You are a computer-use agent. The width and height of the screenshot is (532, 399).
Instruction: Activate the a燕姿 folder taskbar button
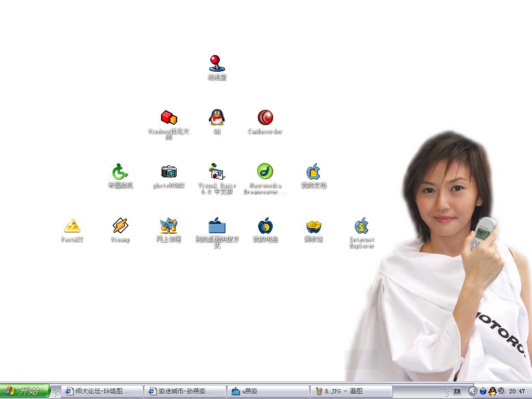pyautogui.click(x=268, y=391)
